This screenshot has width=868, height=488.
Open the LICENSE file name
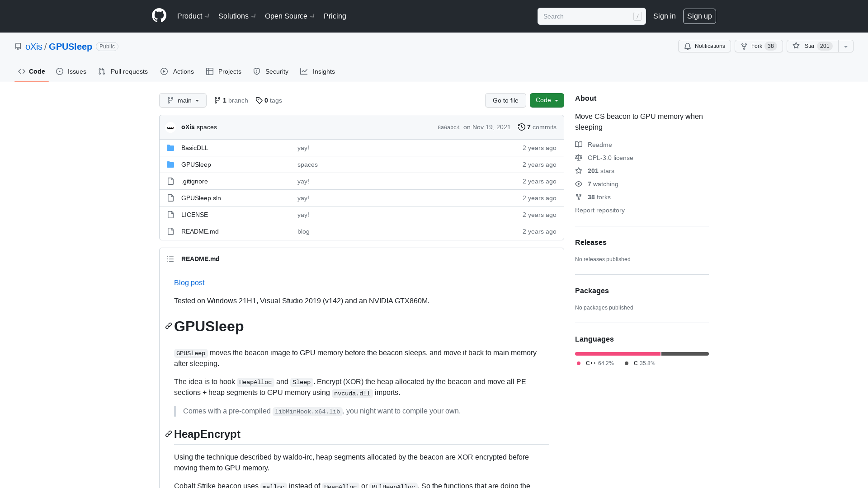click(x=194, y=215)
